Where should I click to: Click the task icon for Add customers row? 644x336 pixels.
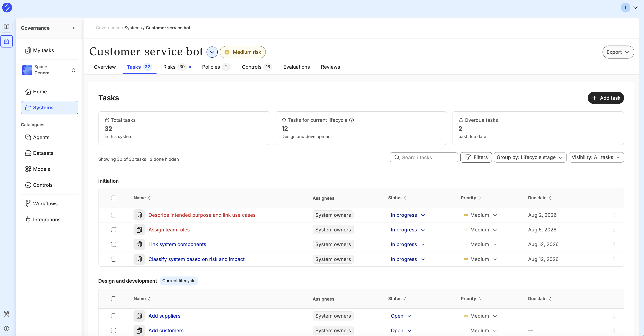tap(139, 331)
